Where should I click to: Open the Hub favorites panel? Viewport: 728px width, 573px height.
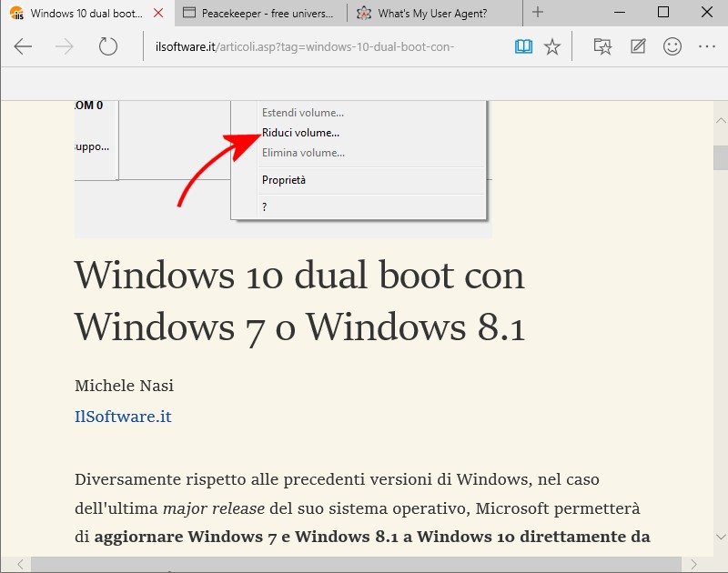[602, 46]
